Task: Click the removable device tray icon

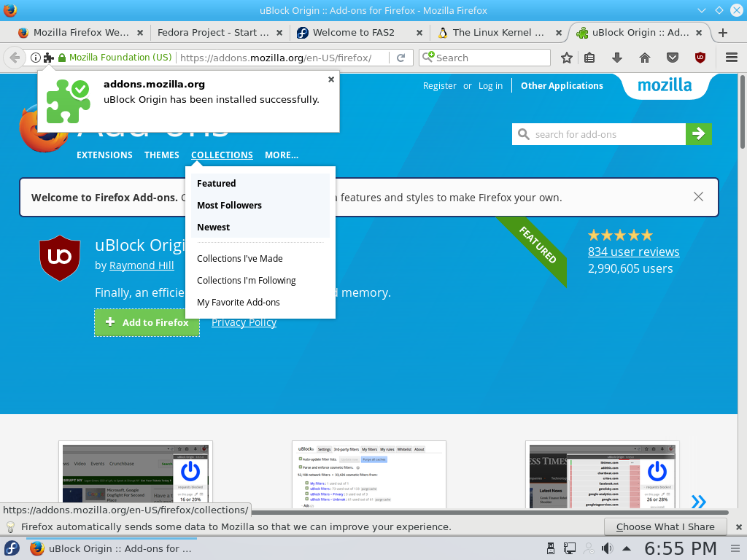Action: 550,548
